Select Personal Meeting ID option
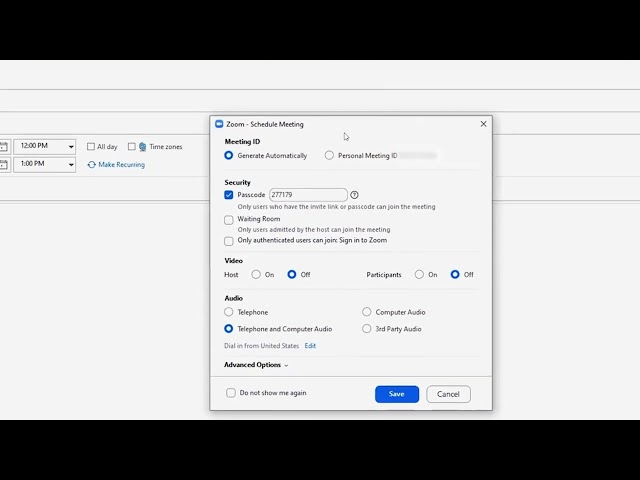This screenshot has height=480, width=640. pos(329,156)
